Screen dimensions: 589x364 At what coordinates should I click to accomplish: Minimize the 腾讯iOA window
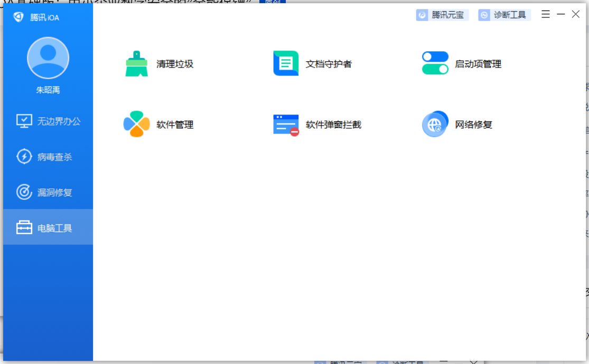tap(561, 14)
